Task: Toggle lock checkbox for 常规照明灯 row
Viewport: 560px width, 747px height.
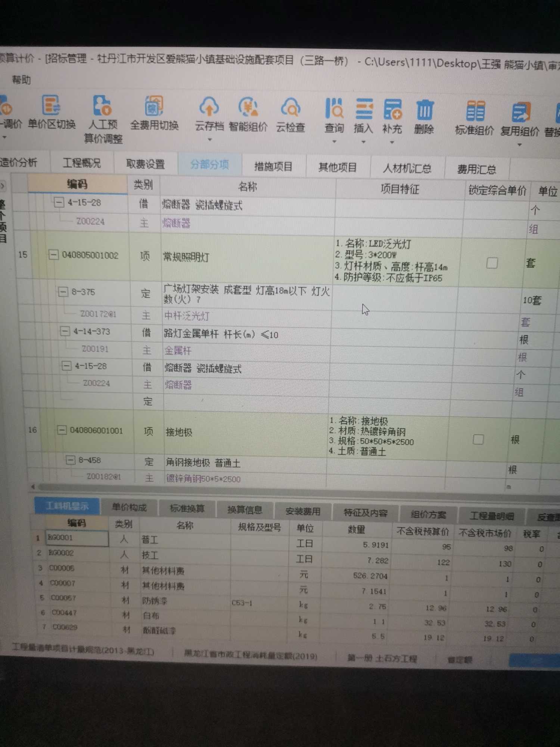Action: coord(492,263)
